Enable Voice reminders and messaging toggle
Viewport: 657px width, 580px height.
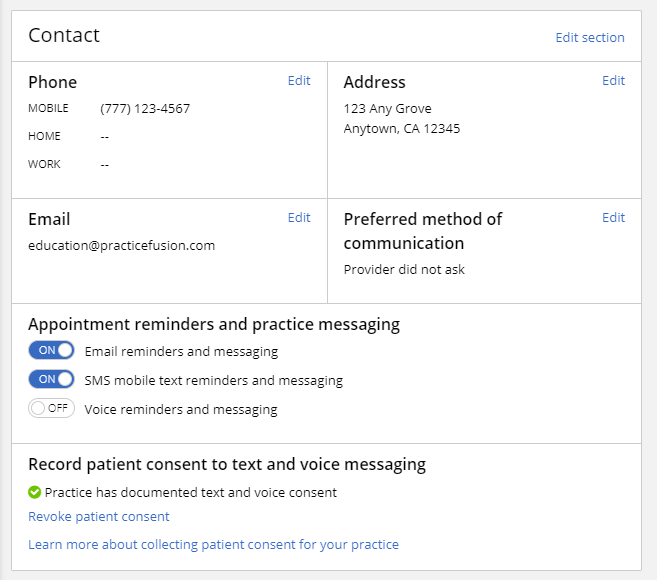tap(51, 408)
